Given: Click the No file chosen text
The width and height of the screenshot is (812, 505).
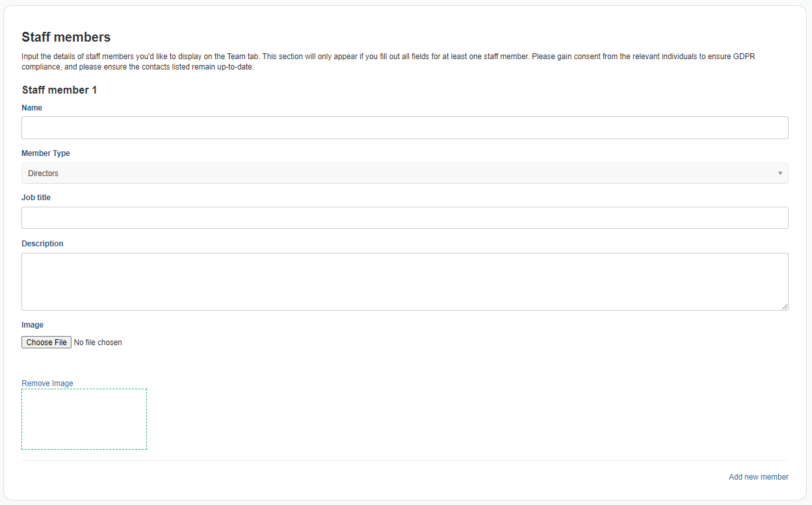Looking at the screenshot, I should pos(98,343).
